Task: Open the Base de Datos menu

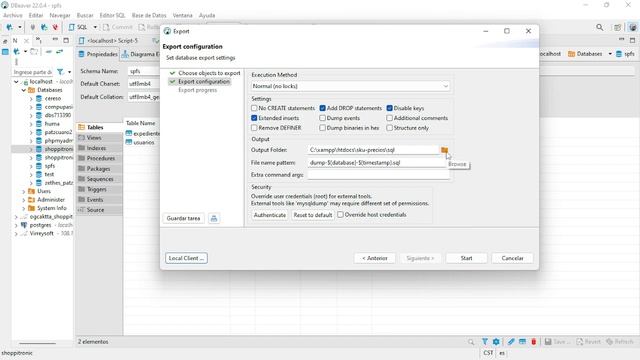Action: [149, 15]
